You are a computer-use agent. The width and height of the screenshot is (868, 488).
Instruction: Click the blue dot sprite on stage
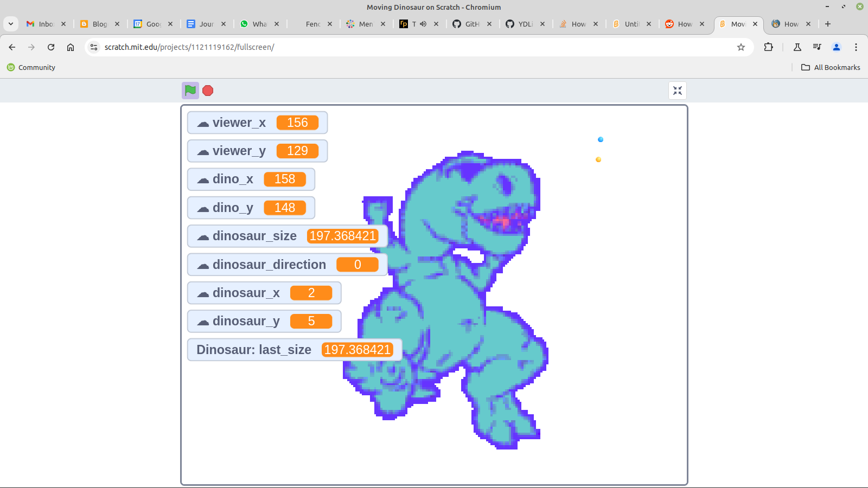point(601,139)
